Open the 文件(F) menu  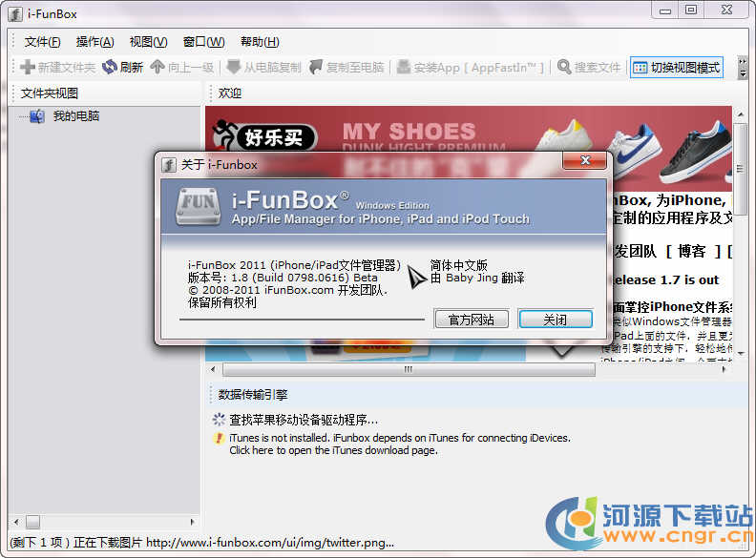(42, 42)
